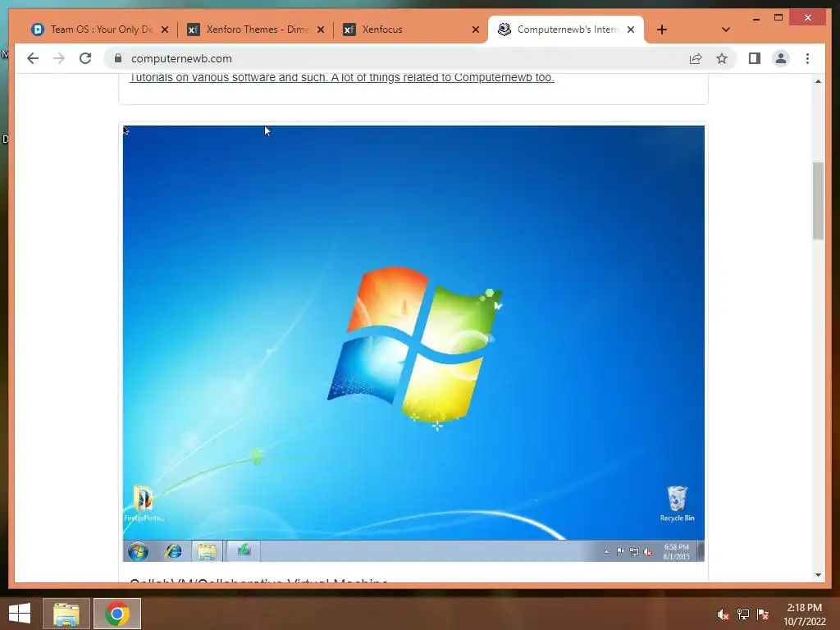Expand the tab search dropdown
This screenshot has width=840, height=630.
pyautogui.click(x=725, y=30)
